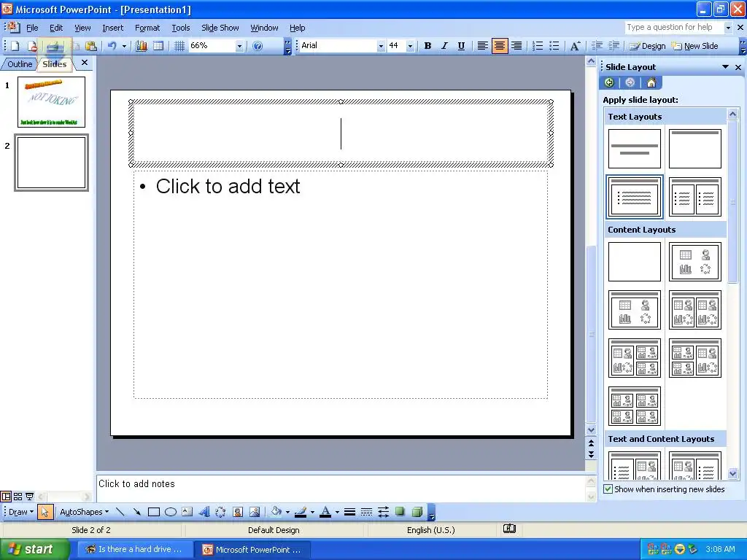Uncheck Show when inserting new slides
This screenshot has height=560, width=747.
pos(608,489)
